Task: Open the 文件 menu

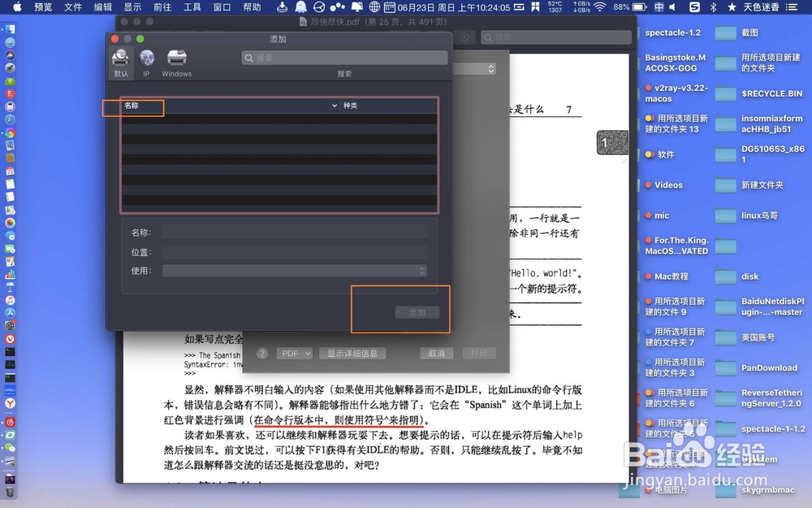Action: point(73,7)
